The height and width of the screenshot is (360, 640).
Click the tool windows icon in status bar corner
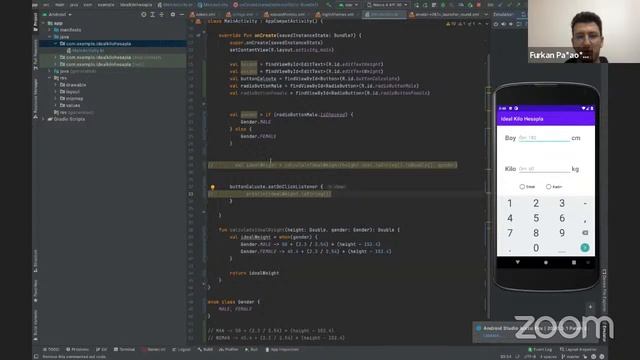[x=36, y=356]
